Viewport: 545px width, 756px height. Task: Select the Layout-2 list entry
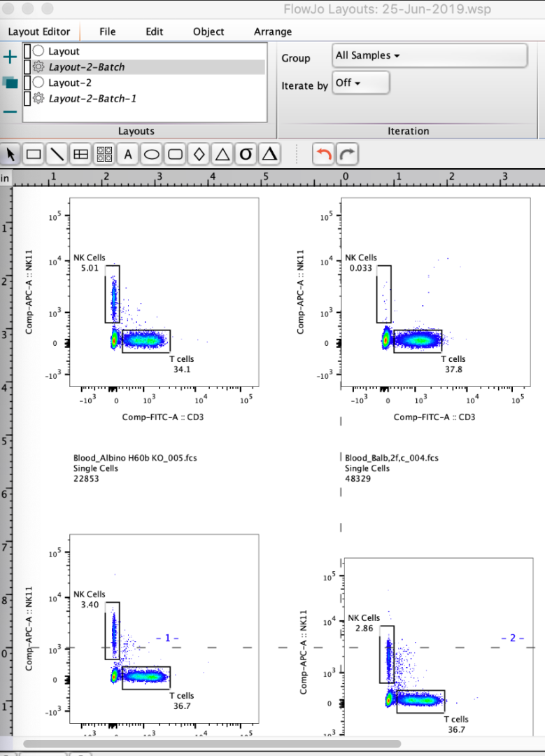point(145,83)
